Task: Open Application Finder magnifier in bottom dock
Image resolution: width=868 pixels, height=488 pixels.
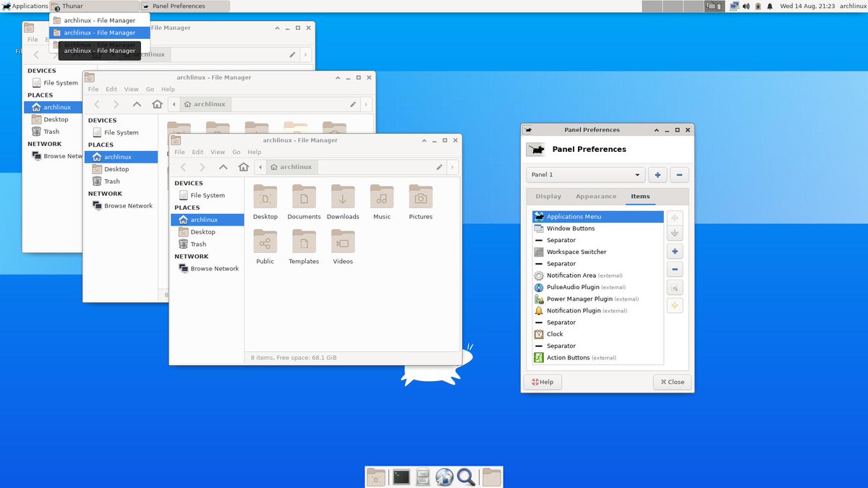Action: (x=466, y=476)
